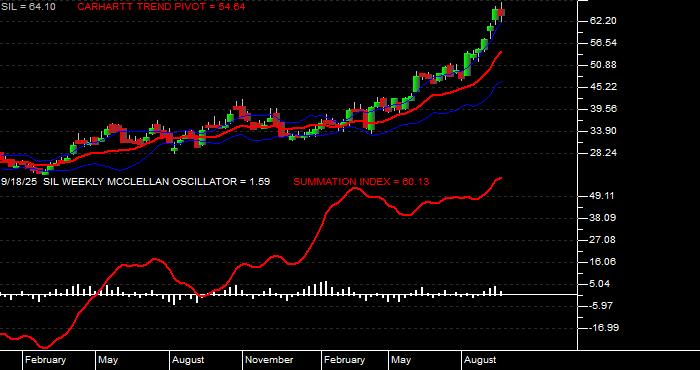Select the Carhartt Trend Pivot = 54.64 label

click(161, 7)
